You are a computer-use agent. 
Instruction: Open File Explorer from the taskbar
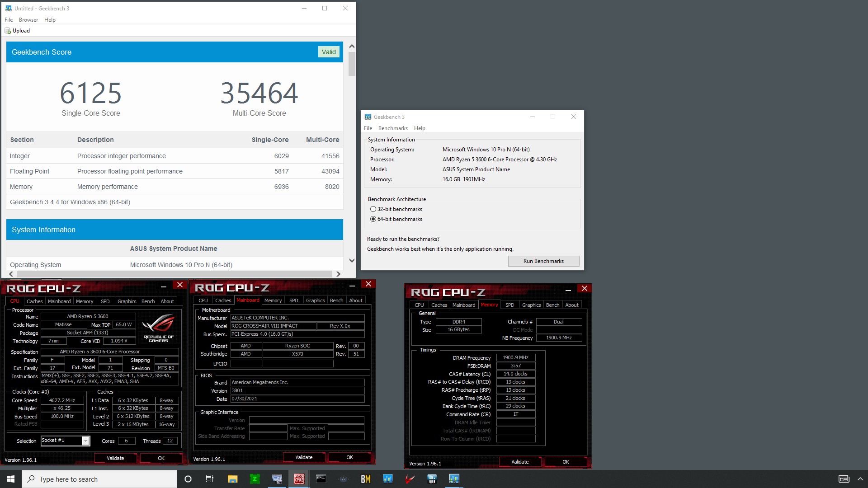(x=232, y=479)
